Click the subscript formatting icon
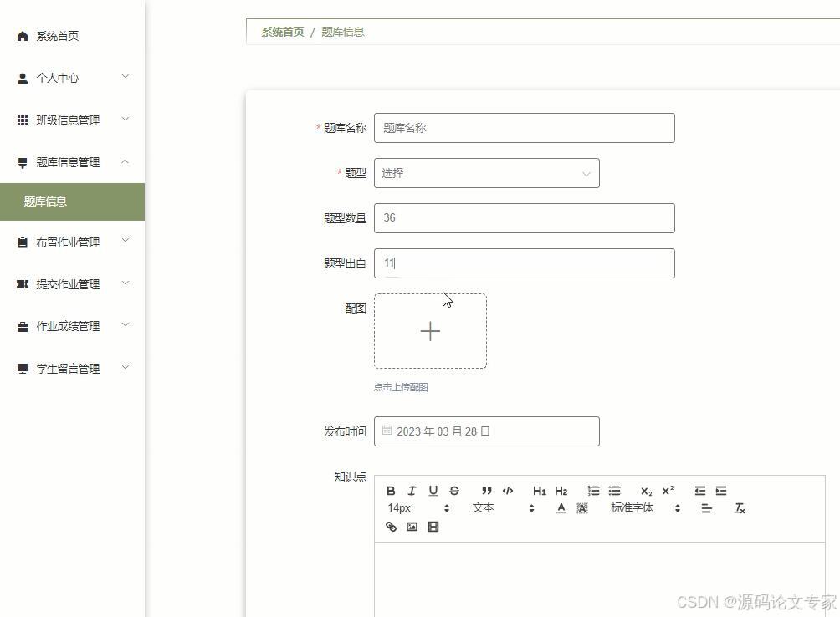Viewport: 840px width, 617px height. [644, 491]
